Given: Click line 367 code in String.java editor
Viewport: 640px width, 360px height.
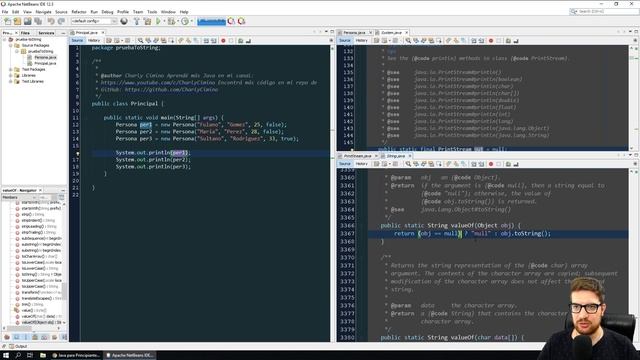Looking at the screenshot, I should pos(472,234).
